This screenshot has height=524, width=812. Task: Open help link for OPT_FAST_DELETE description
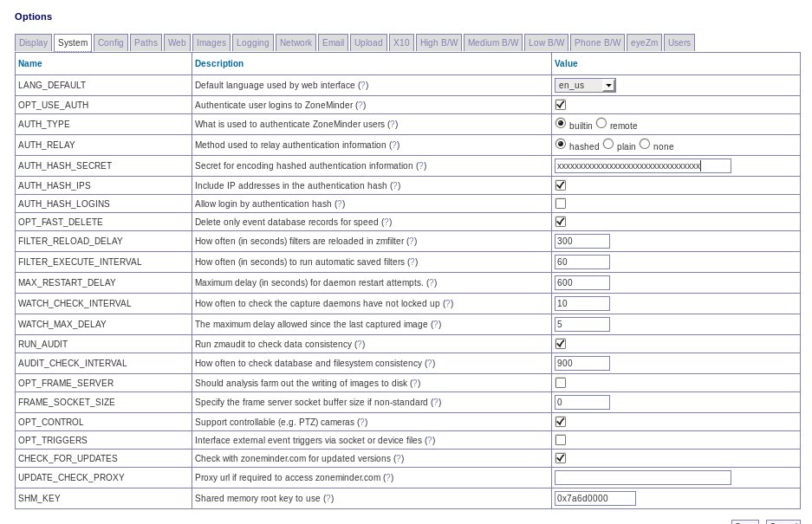(387, 222)
